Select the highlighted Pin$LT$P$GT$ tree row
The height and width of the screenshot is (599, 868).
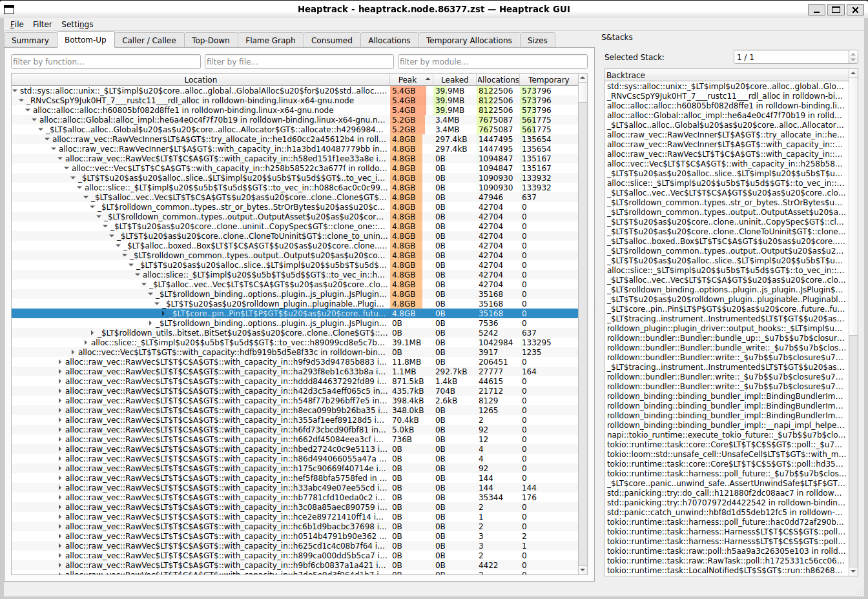291,313
